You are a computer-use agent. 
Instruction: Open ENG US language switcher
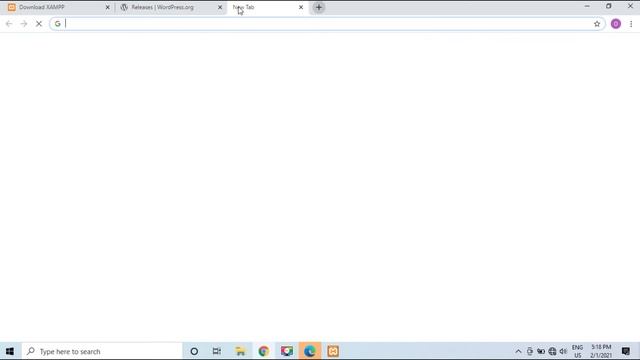coord(577,351)
